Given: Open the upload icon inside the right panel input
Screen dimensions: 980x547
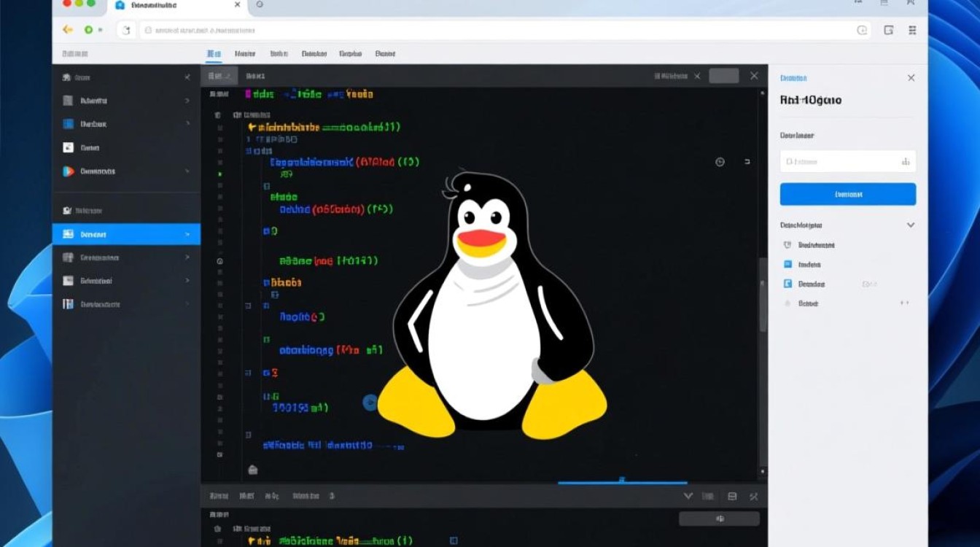Looking at the screenshot, I should 904,161.
